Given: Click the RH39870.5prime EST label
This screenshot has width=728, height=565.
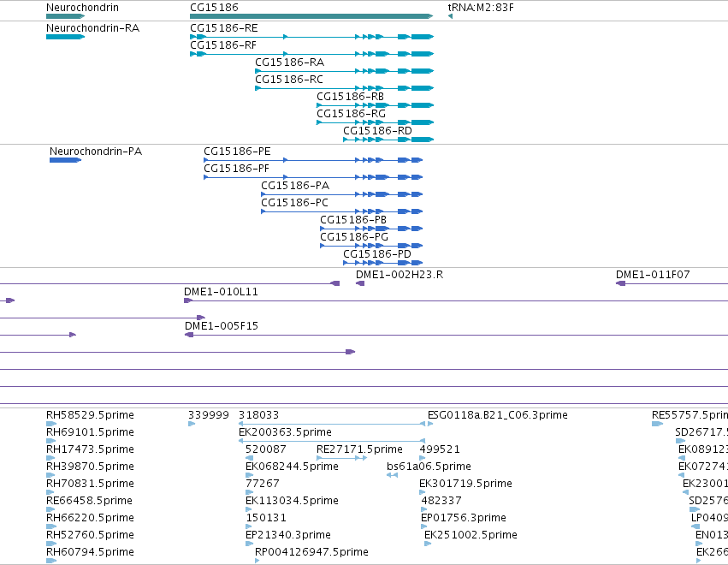Looking at the screenshot, I should tap(90, 467).
